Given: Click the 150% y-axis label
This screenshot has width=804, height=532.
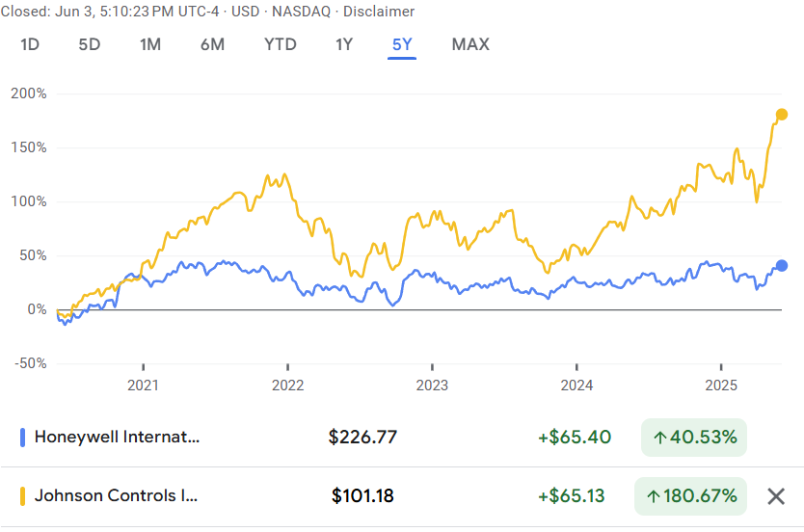Looking at the screenshot, I should pos(29,147).
